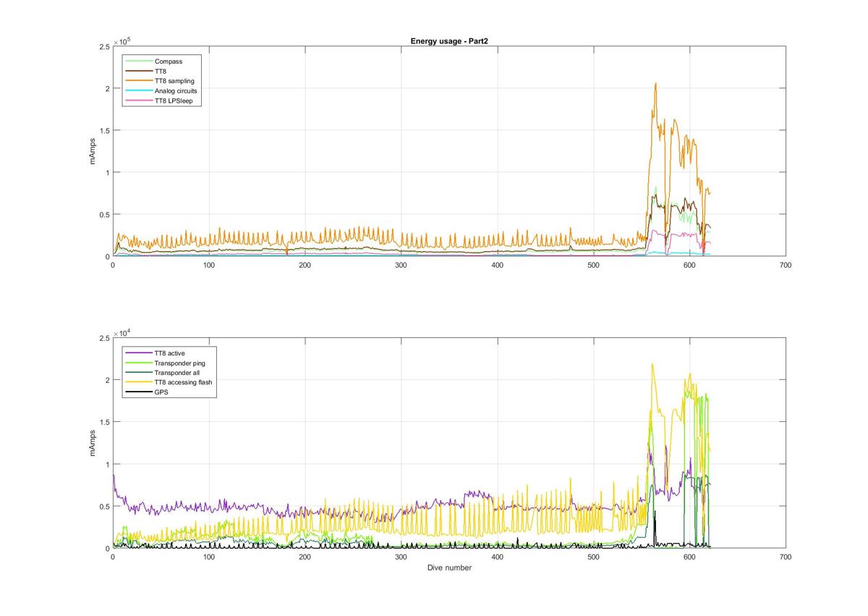Click the mAmps y-axis label of the upper plot
The width and height of the screenshot is (868, 616).
tap(93, 151)
